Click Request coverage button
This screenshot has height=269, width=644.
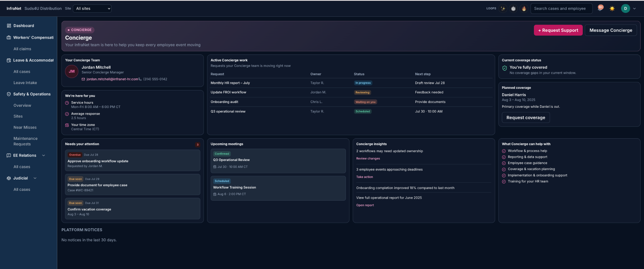pos(526,117)
